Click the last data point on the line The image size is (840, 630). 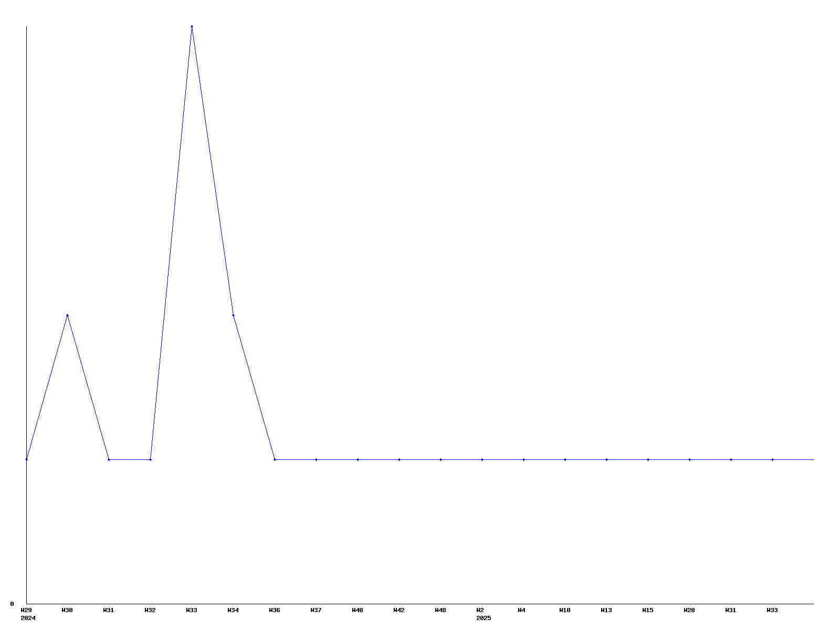772,459
